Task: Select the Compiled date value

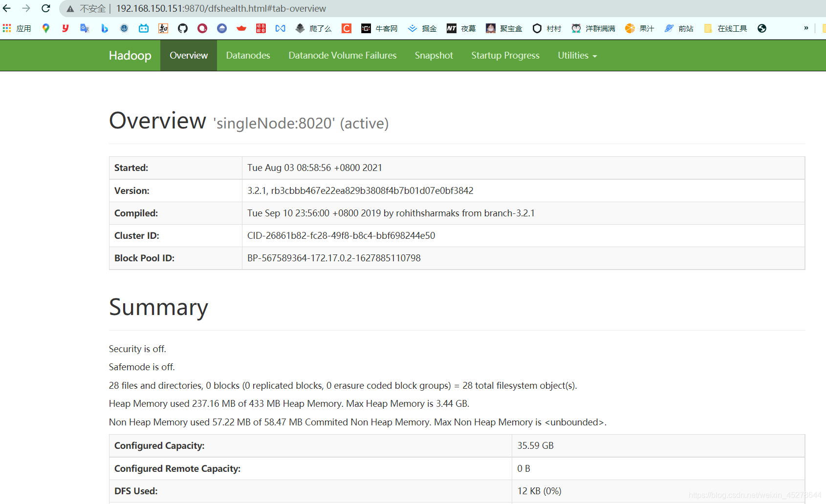Action: tap(391, 213)
